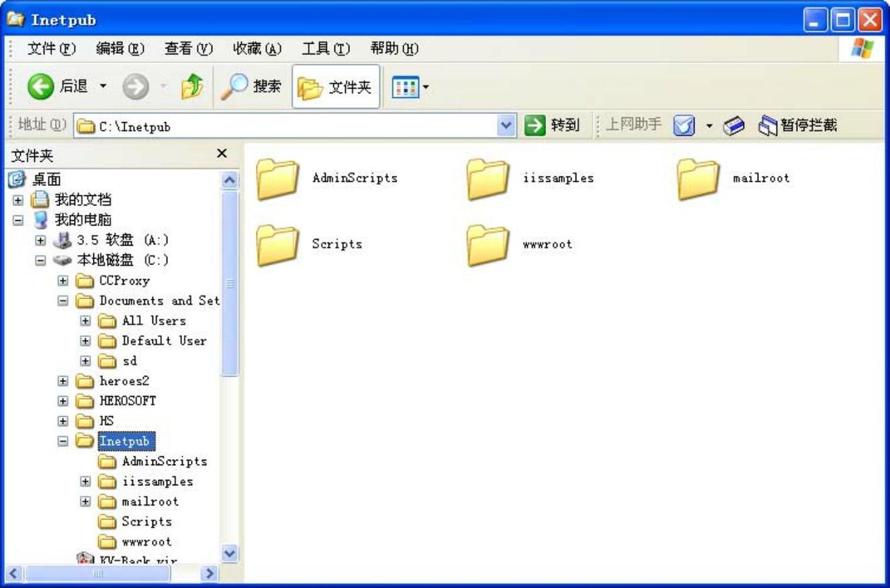Open the address bar dropdown list
Viewport: 890px width, 588px height.
[508, 126]
